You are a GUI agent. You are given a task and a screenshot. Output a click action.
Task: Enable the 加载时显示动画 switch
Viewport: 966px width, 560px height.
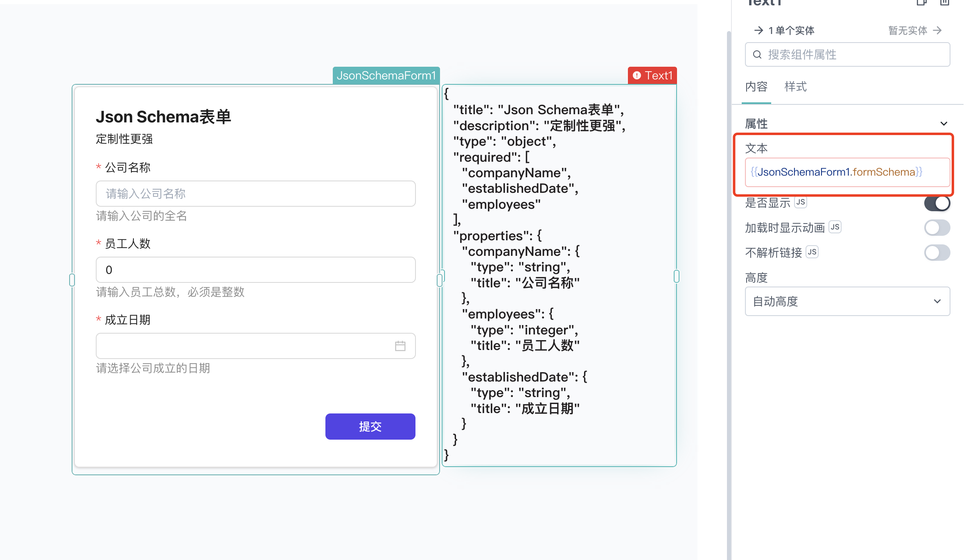pyautogui.click(x=937, y=228)
